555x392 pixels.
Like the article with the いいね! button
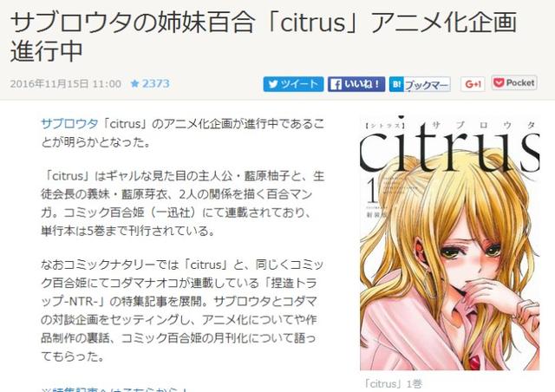coord(356,84)
